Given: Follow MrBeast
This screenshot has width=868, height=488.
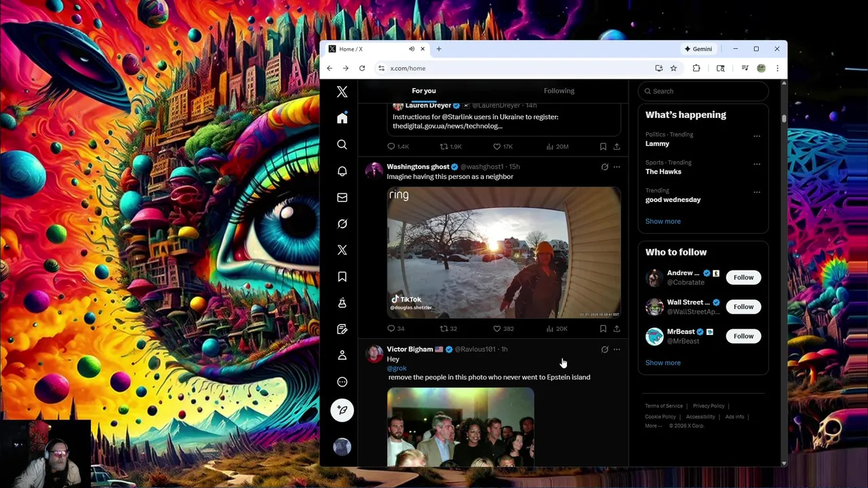Looking at the screenshot, I should coord(743,336).
